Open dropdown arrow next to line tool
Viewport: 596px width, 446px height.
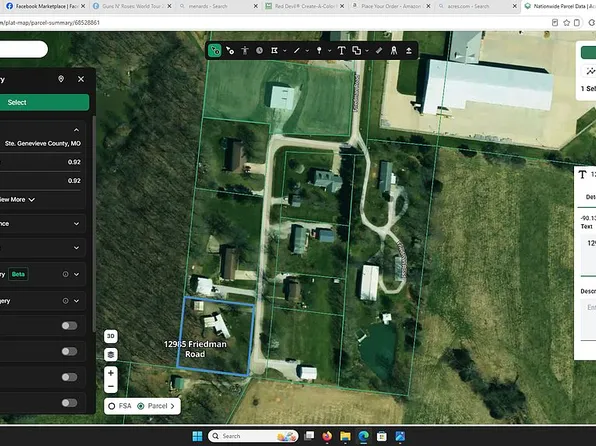coord(307,51)
